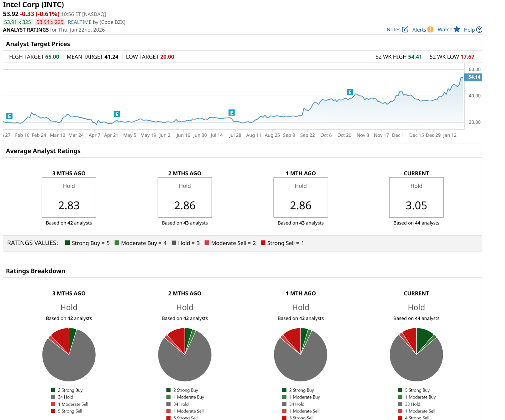The height and width of the screenshot is (420, 505).
Task: Click the Help link text
Action: 469,30
